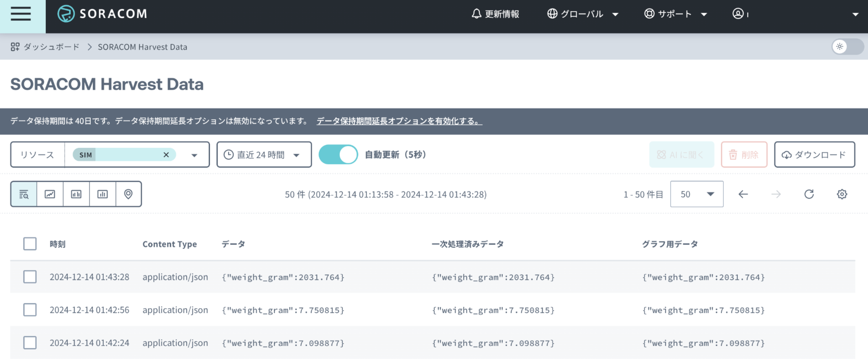Viewport: 868px width, 359px height.
Task: Click the データ column header
Action: [233, 244]
